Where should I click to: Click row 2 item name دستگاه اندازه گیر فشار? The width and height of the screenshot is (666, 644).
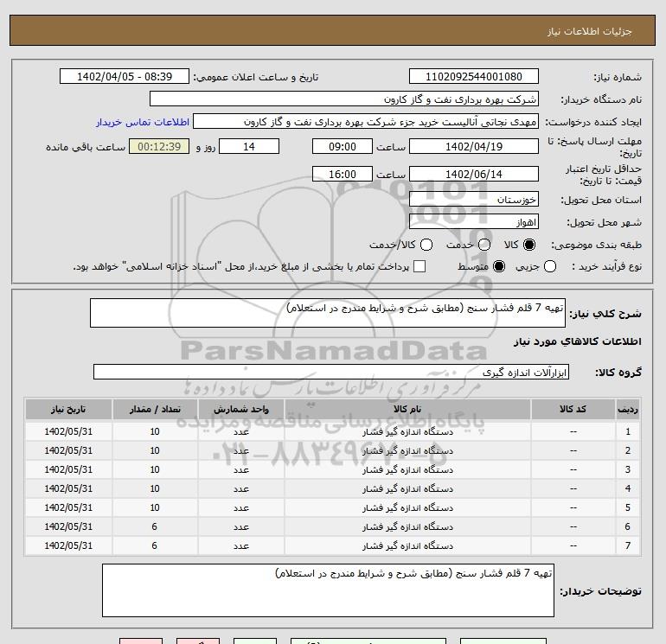pos(407,451)
